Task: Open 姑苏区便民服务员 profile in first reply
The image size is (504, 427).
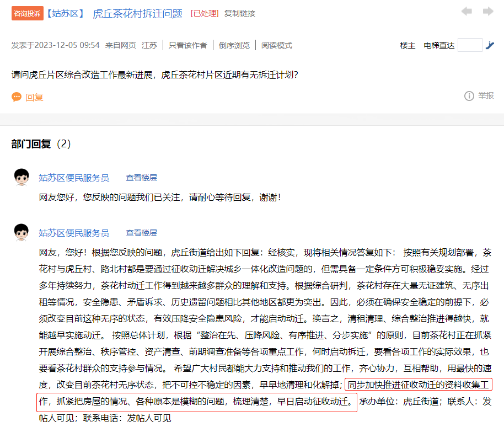Action: pos(74,178)
